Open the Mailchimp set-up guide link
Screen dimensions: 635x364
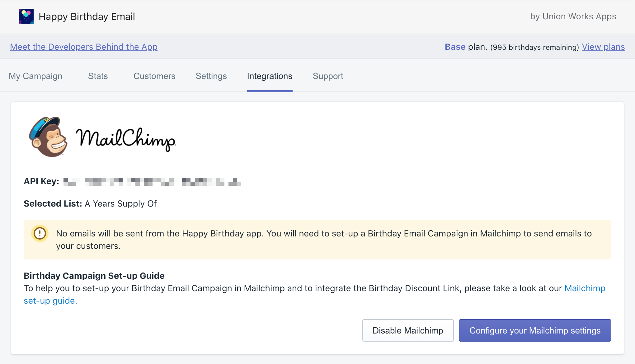(585, 288)
